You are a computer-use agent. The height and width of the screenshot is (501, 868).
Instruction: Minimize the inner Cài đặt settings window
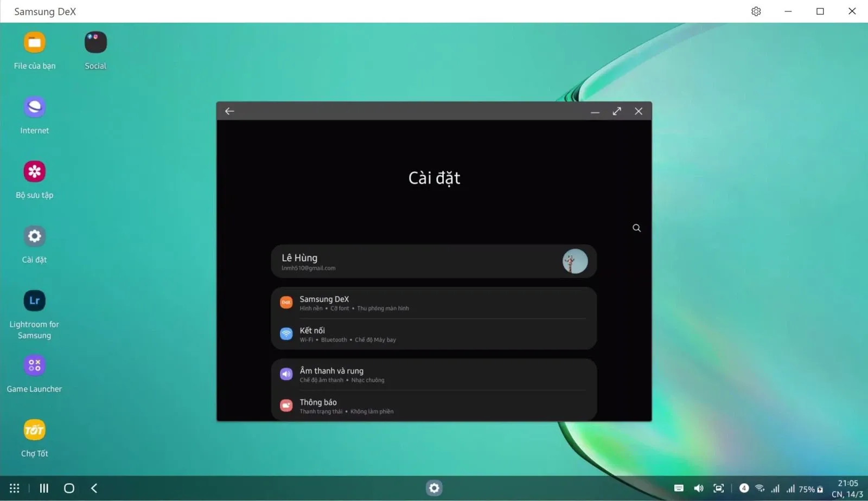click(x=595, y=111)
